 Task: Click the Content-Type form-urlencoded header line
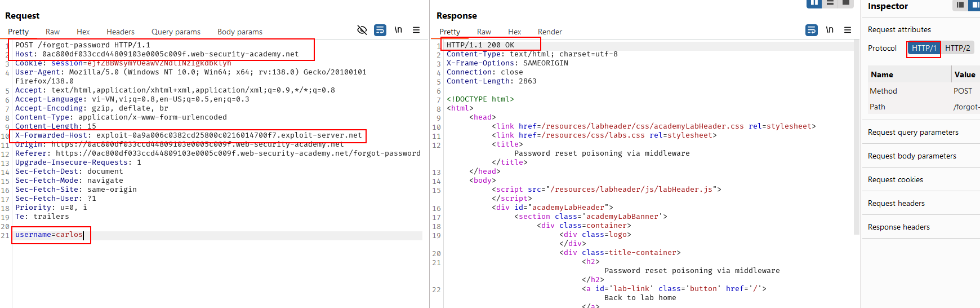click(x=121, y=117)
